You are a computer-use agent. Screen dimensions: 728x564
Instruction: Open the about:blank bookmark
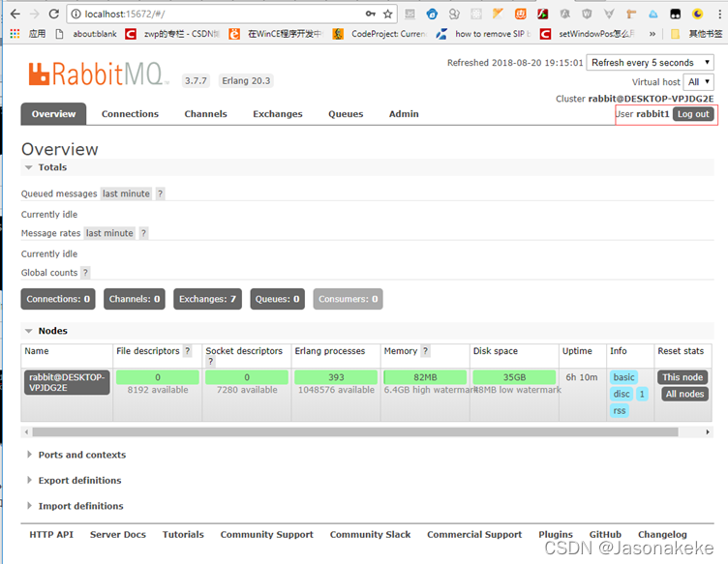click(x=86, y=34)
